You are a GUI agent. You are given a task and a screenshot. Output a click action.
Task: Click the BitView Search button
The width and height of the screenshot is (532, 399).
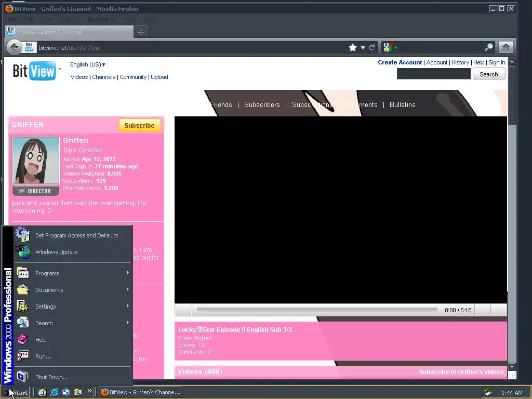point(488,74)
